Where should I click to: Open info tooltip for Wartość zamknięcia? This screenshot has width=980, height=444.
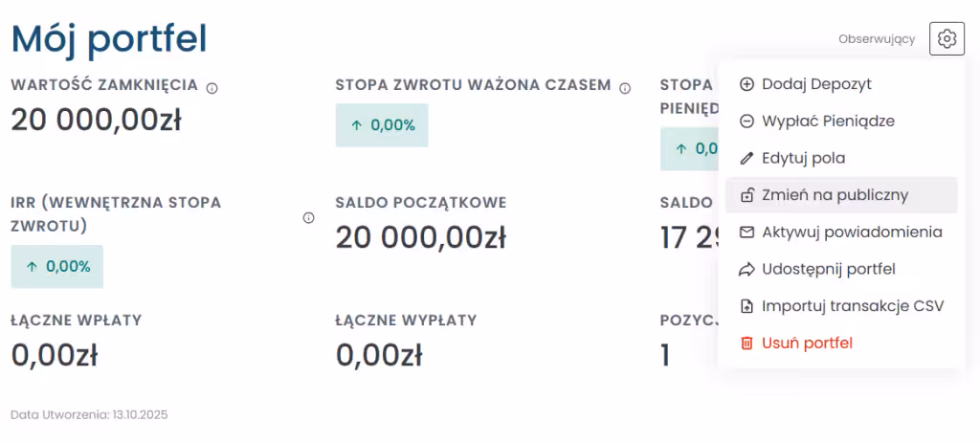point(212,88)
